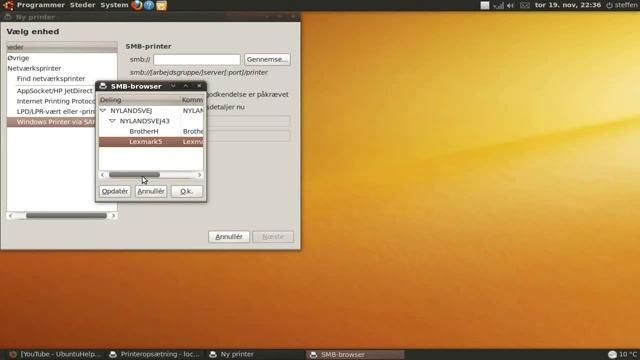The height and width of the screenshot is (360, 640).
Task: Select Netværksprinter in device list
Action: tap(62, 68)
